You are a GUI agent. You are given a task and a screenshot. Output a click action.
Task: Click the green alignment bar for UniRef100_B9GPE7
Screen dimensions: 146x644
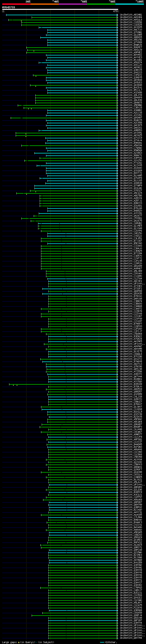72,47
